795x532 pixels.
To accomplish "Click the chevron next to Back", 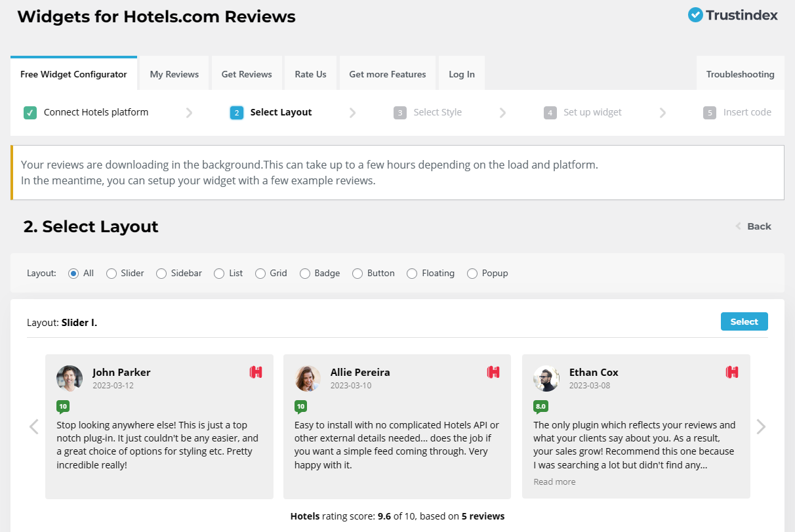I will click(739, 226).
